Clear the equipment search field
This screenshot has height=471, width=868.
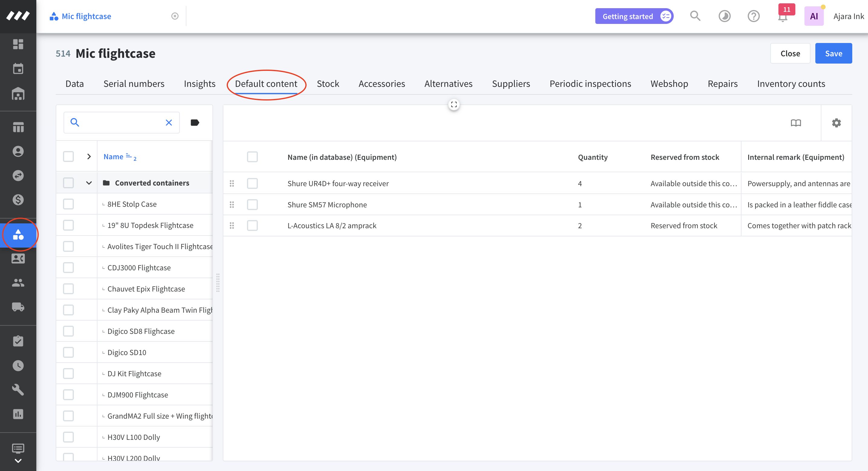pyautogui.click(x=169, y=123)
